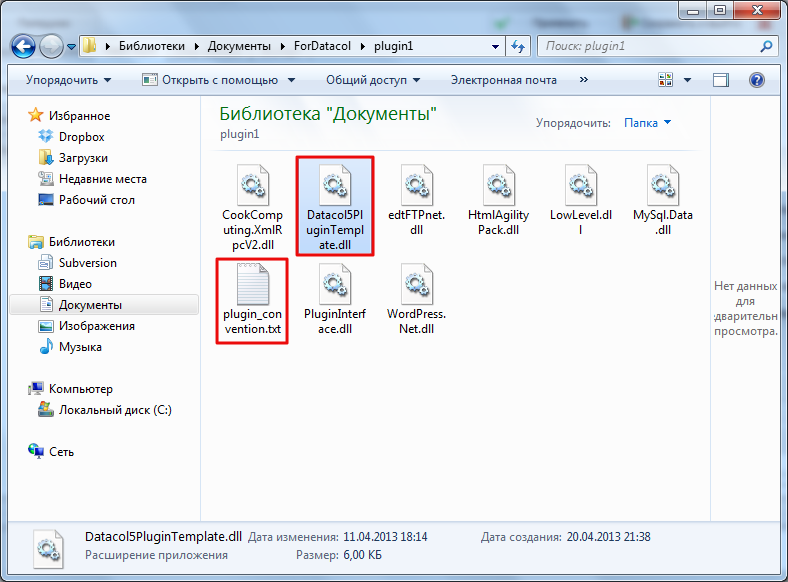Screen dimensions: 788x582
Task: Click the refresh icon beside the address bar
Action: 518,46
